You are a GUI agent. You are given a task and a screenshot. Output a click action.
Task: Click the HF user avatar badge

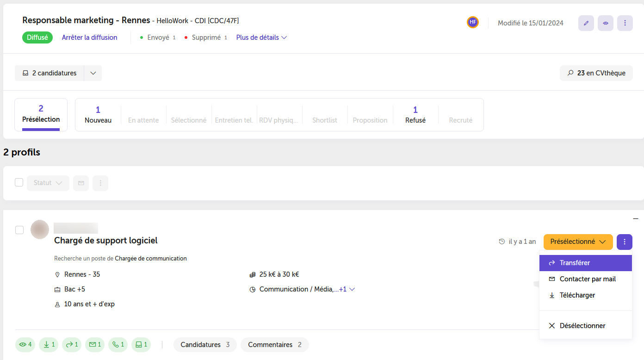[x=472, y=22]
